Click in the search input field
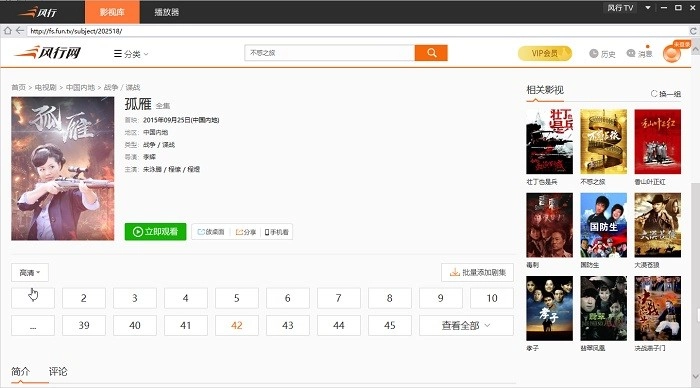 pos(329,53)
